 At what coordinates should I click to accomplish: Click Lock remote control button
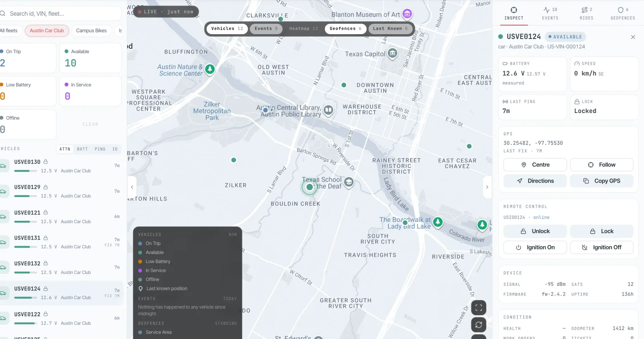[x=601, y=231]
